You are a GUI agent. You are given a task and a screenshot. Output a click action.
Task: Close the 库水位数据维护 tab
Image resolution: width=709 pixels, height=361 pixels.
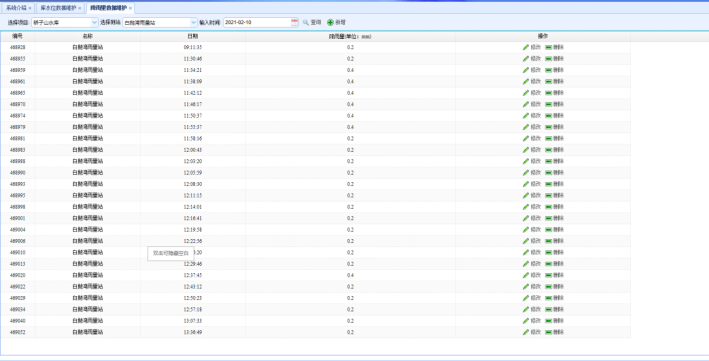coord(80,8)
